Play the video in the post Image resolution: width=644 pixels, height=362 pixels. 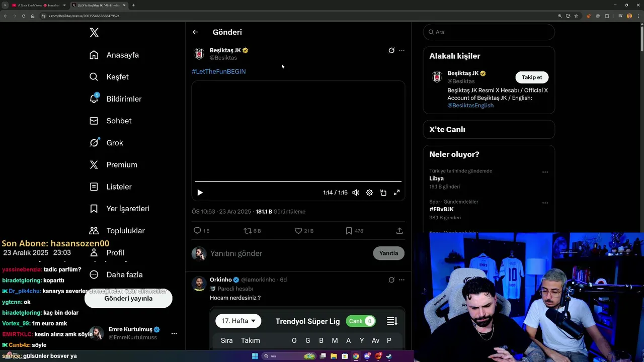pos(200,193)
